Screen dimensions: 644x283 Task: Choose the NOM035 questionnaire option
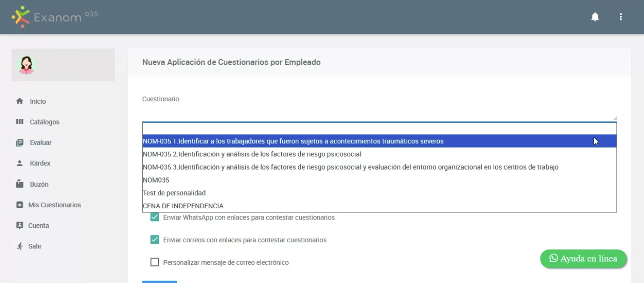(379, 180)
